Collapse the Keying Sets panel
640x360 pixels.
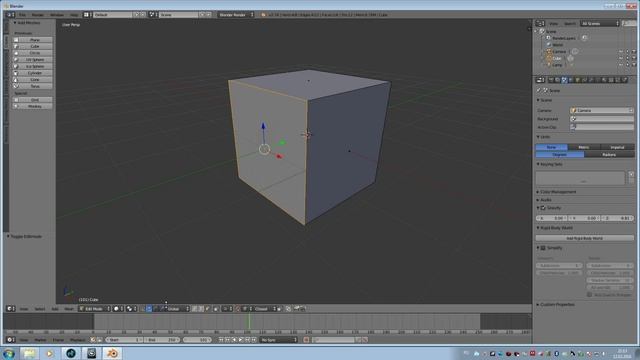(x=549, y=164)
